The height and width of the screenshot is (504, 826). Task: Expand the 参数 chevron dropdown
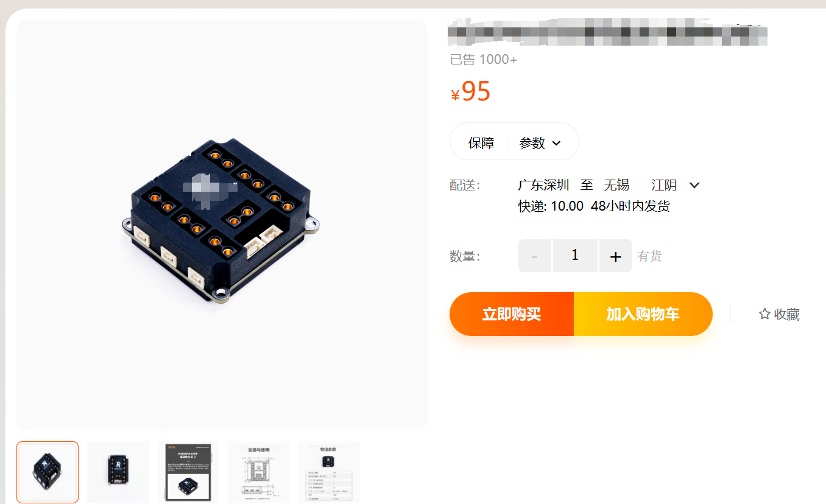click(556, 143)
